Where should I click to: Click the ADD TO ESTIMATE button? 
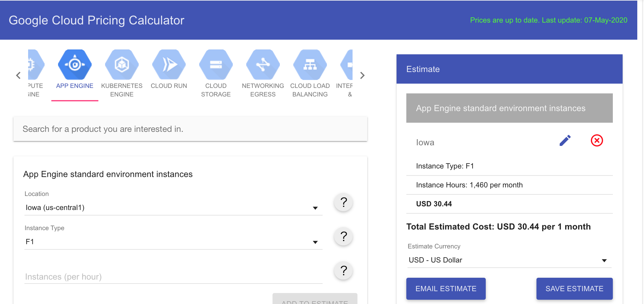pos(315,299)
